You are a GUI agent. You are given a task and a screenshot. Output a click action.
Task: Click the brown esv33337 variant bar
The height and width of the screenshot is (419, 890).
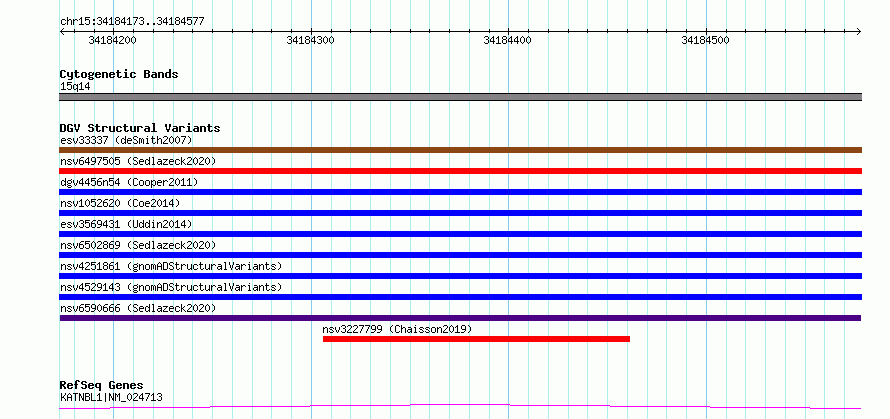pos(461,150)
